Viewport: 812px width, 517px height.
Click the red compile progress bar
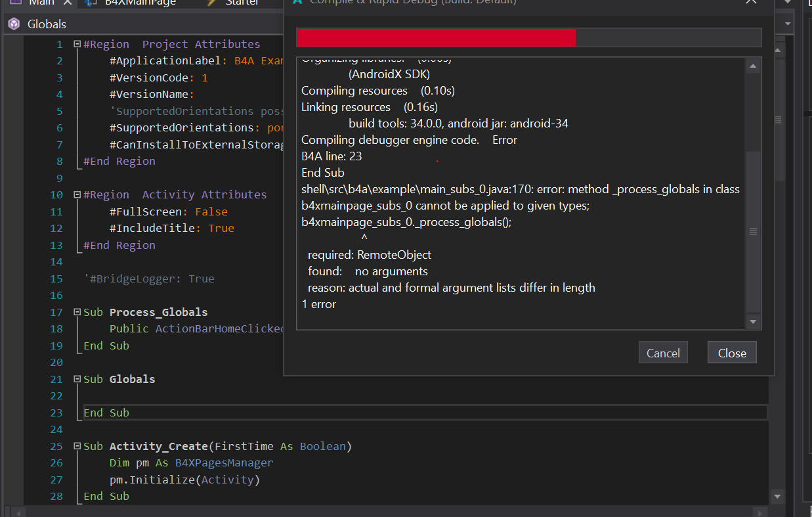coord(436,38)
